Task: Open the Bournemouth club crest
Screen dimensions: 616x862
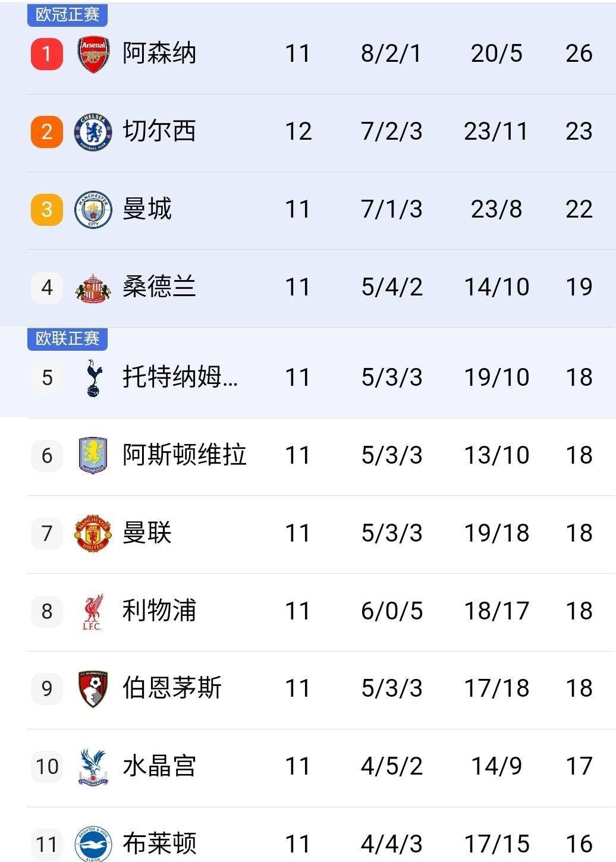Action: click(x=93, y=689)
